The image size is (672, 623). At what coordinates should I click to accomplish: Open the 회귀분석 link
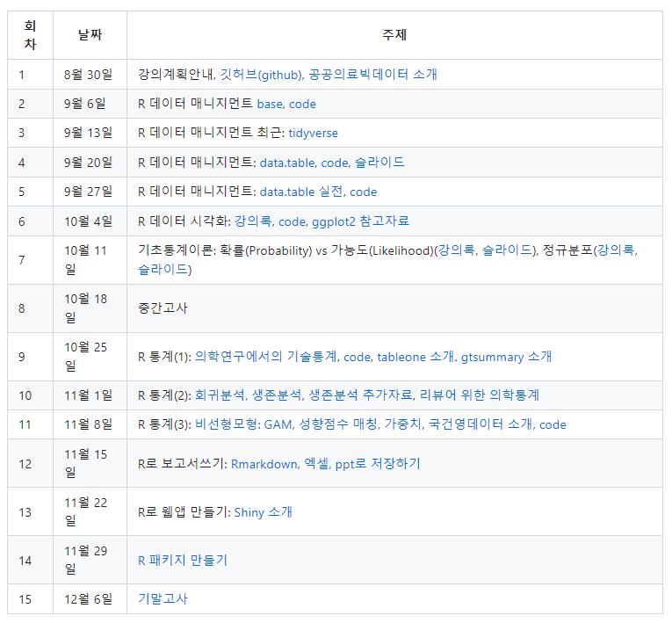pyautogui.click(x=220, y=395)
